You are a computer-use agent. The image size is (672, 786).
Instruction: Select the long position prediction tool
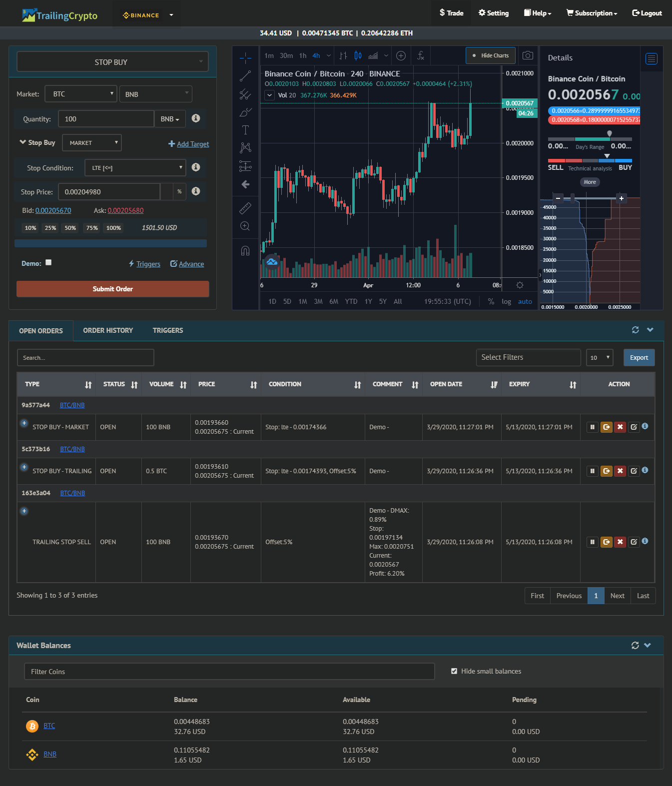[x=245, y=166]
